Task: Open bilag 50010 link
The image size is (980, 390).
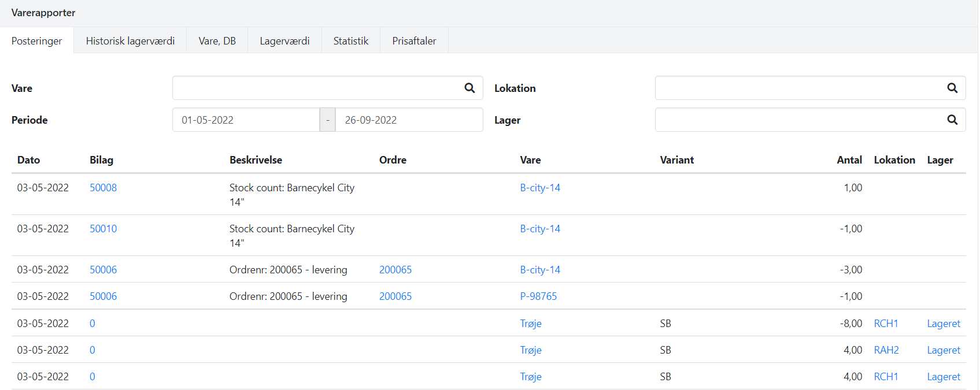Action: tap(103, 229)
